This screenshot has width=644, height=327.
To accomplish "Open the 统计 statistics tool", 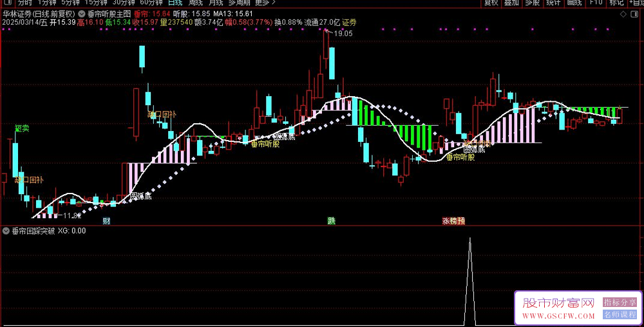I will pos(553,3).
